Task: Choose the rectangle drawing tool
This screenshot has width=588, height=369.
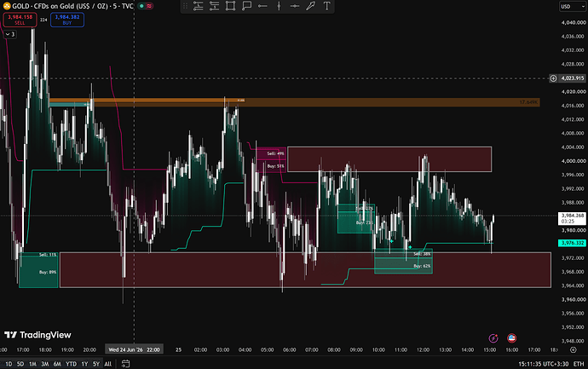Action: point(230,6)
